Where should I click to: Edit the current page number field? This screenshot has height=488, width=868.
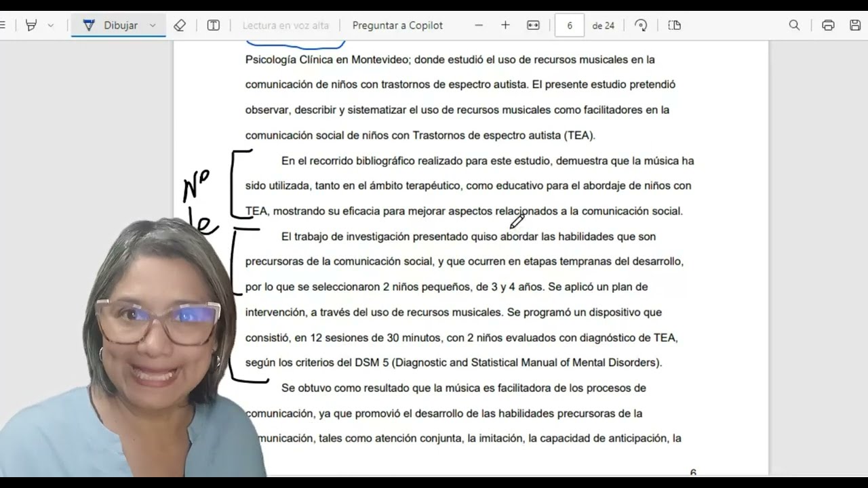coord(570,25)
